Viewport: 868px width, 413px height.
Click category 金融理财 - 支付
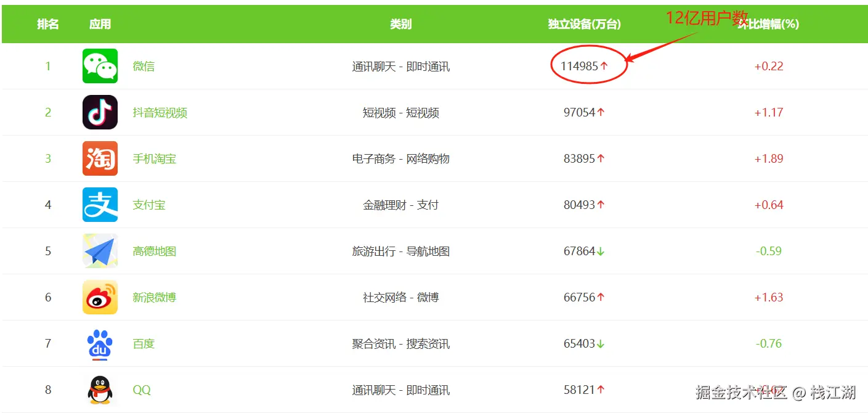(x=400, y=205)
